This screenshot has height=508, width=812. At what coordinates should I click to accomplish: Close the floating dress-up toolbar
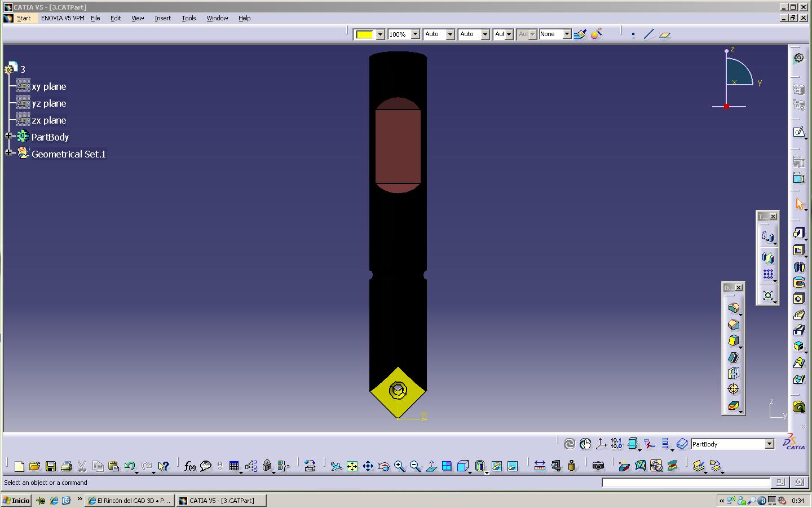pyautogui.click(x=739, y=288)
